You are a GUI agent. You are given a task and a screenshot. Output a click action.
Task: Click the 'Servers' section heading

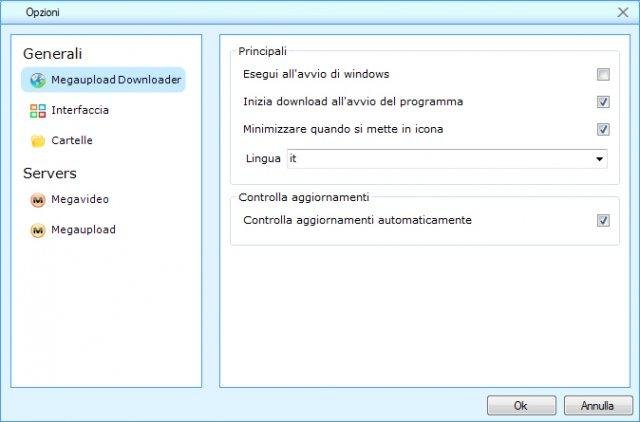coord(49,173)
